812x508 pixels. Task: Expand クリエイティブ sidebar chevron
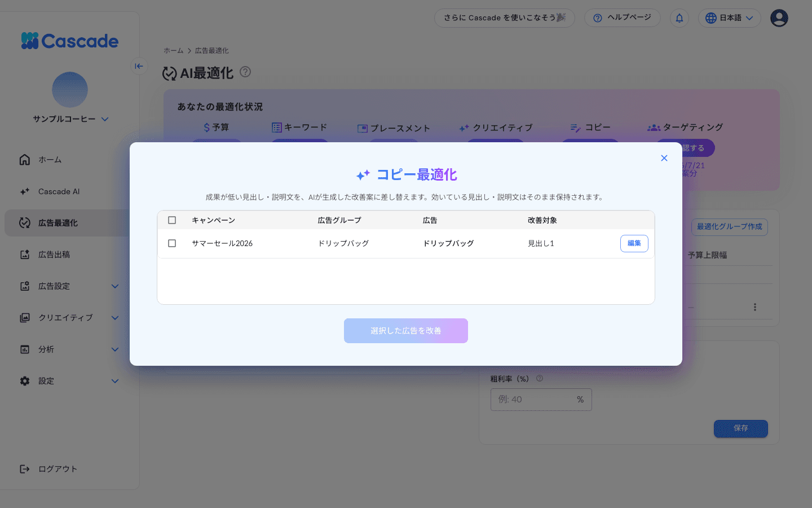click(x=115, y=318)
